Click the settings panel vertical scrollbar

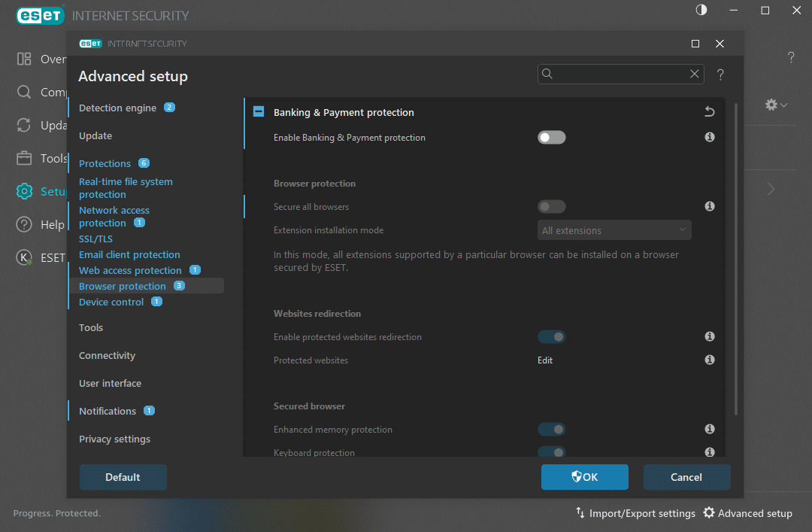(x=736, y=260)
